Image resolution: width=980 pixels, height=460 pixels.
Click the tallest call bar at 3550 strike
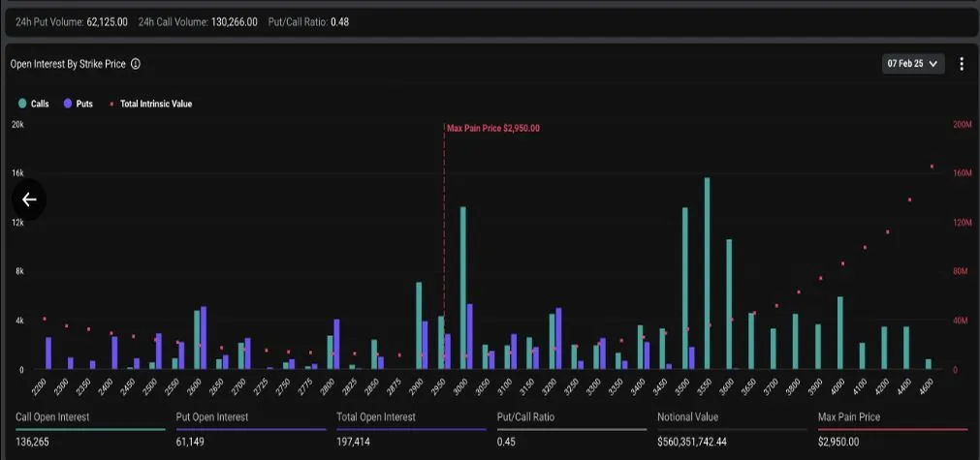tap(707, 273)
